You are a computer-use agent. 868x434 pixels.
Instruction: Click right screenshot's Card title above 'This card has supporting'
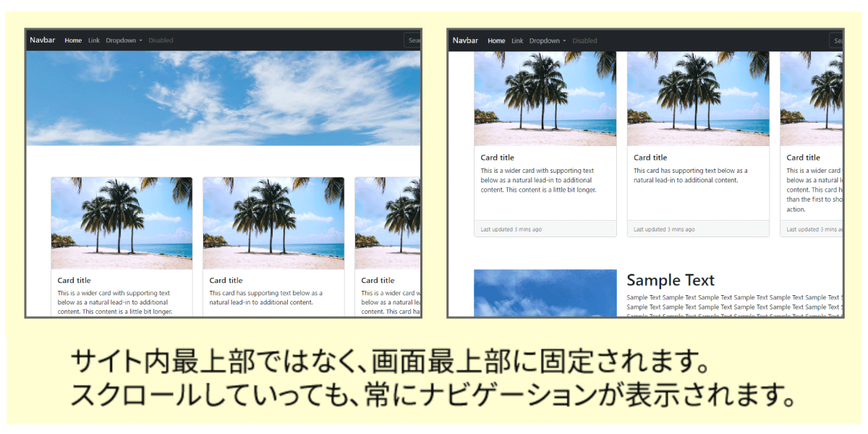pyautogui.click(x=650, y=158)
